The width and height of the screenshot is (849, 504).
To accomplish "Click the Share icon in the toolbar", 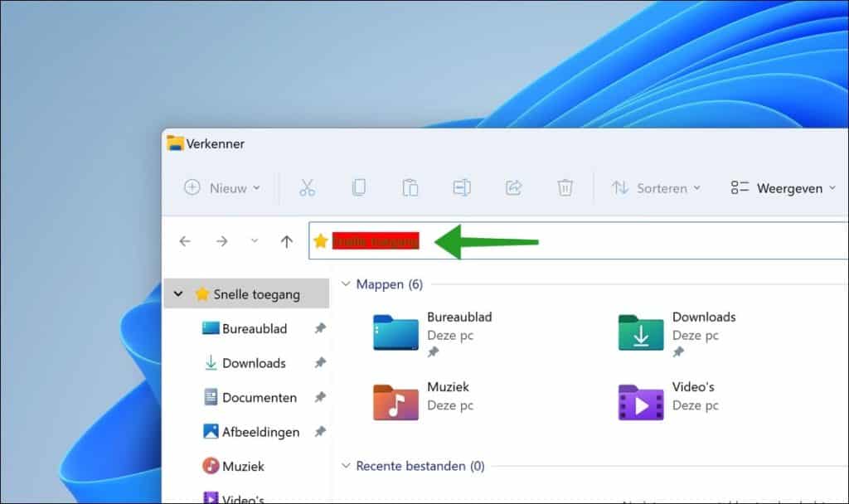I will coord(513,188).
